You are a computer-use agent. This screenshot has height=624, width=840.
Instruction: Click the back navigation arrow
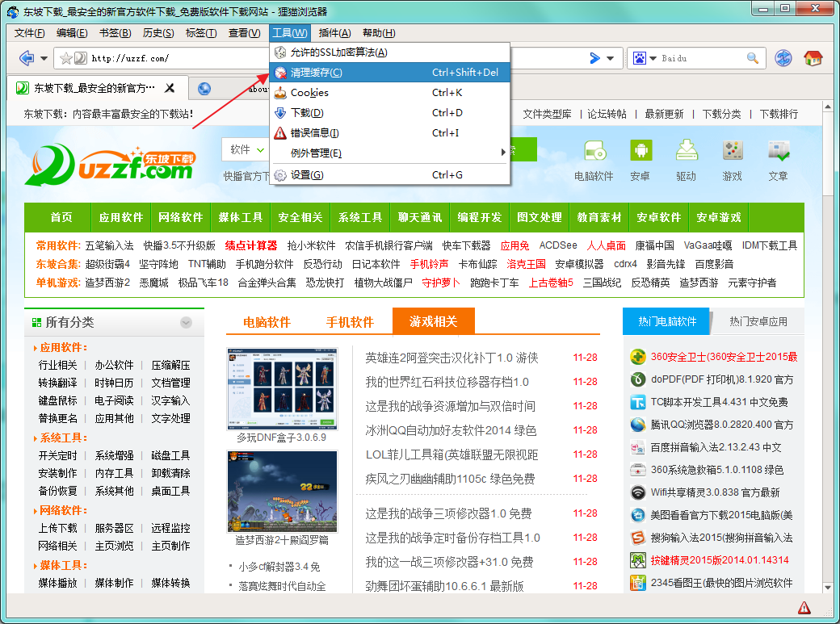coord(26,57)
